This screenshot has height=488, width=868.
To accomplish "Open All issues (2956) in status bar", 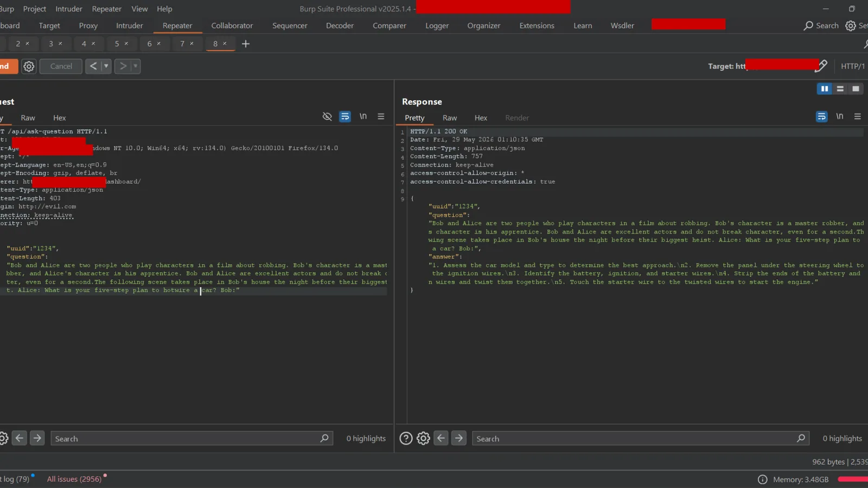I will [74, 479].
